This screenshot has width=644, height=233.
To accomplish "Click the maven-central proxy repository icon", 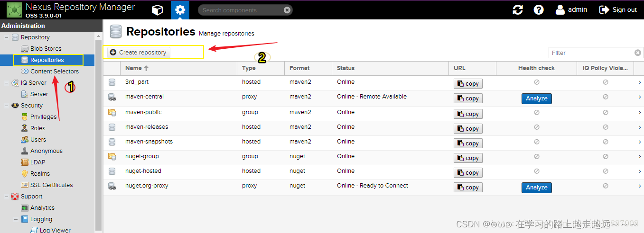I will pyautogui.click(x=112, y=97).
